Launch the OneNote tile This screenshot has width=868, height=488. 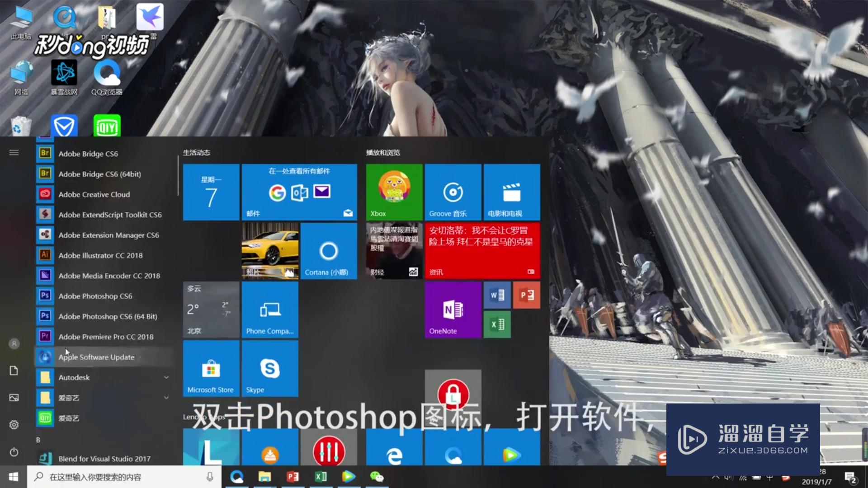[453, 310]
